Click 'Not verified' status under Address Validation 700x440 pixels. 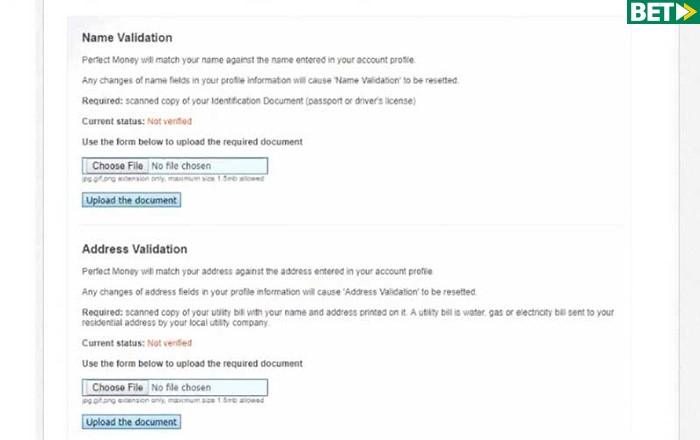[x=169, y=343]
